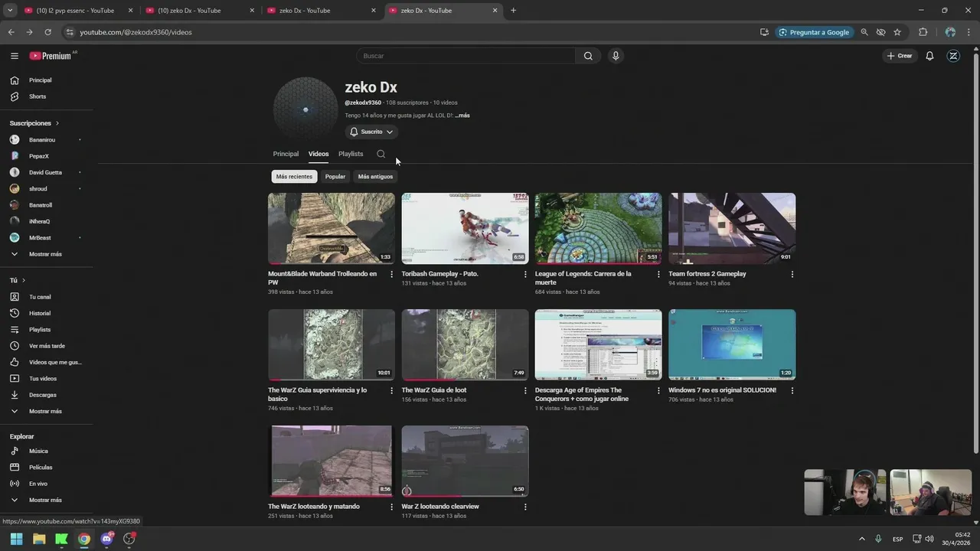Open Chrome tab search dropdown
The width and height of the screenshot is (980, 551).
click(x=10, y=11)
